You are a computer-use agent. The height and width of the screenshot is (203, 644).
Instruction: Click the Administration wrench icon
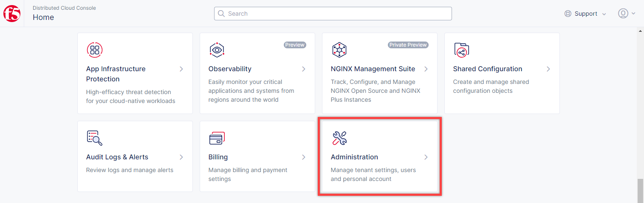pyautogui.click(x=339, y=138)
